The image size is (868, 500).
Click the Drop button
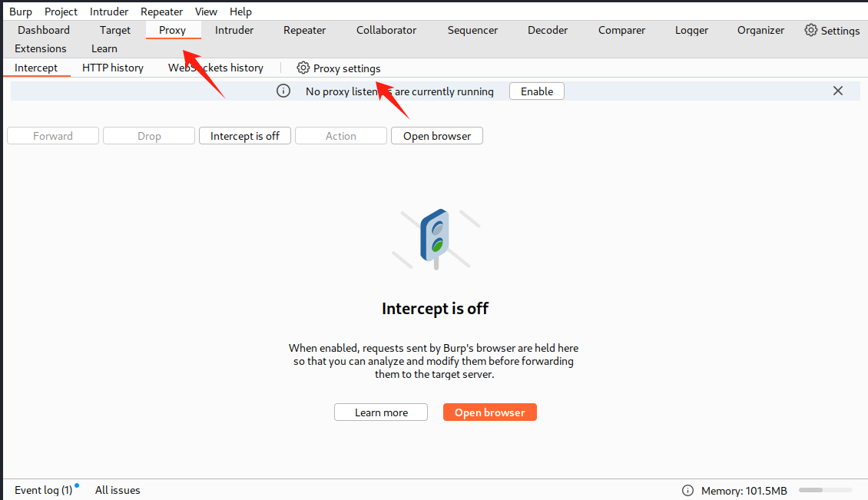click(149, 136)
